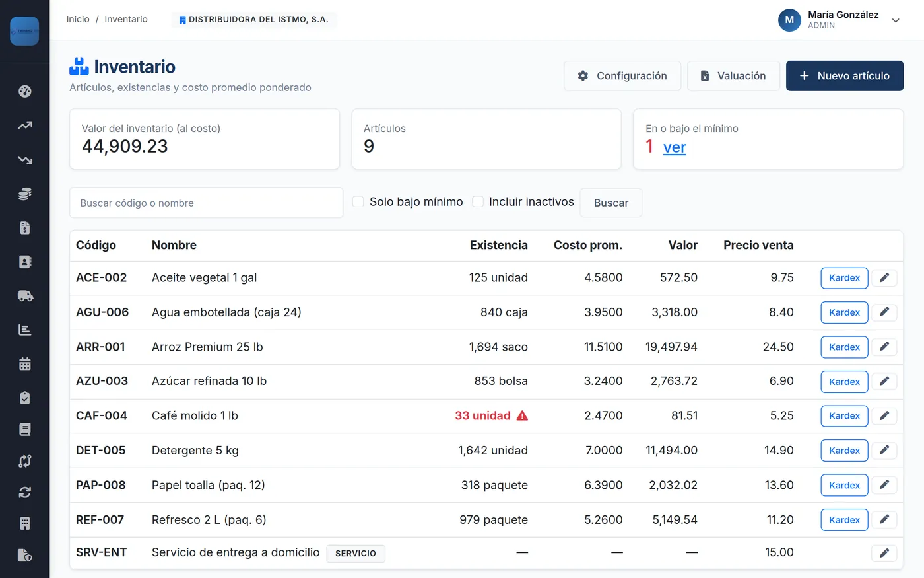The width and height of the screenshot is (924, 578).
Task: Expand the María González user menu
Action: pyautogui.click(x=896, y=20)
